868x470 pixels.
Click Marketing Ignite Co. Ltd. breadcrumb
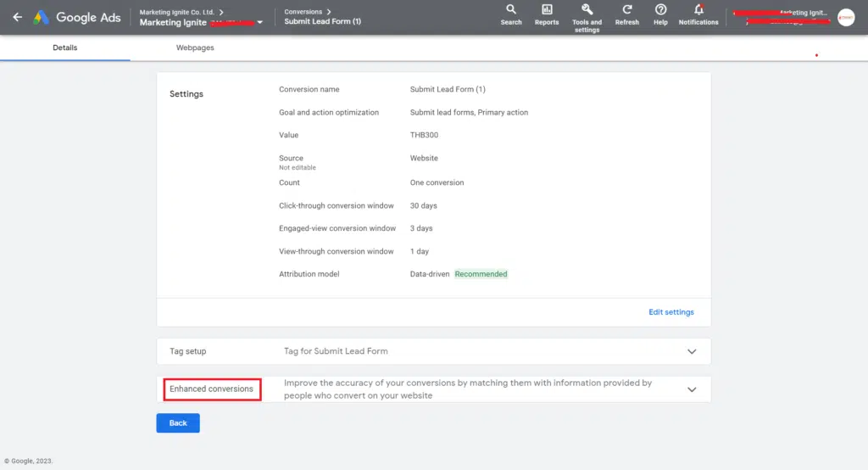[x=178, y=12]
